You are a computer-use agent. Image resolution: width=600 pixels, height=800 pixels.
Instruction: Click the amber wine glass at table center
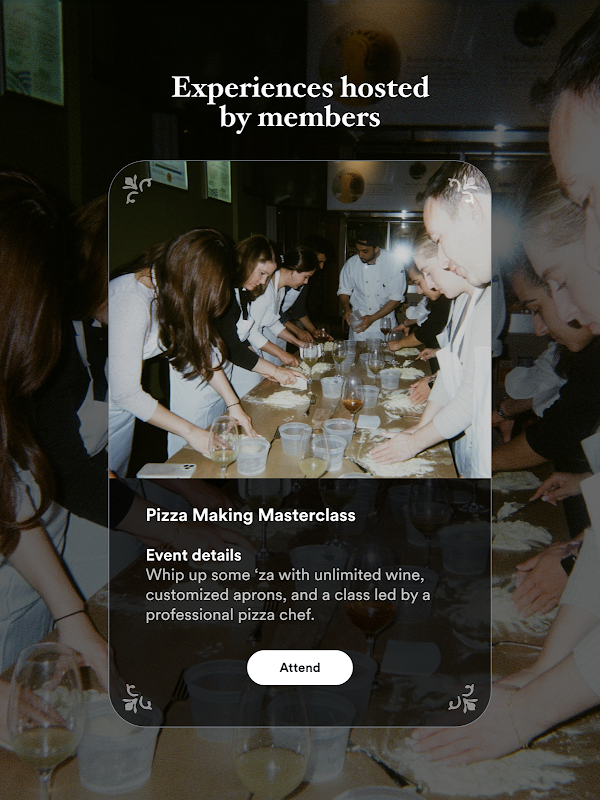353,398
